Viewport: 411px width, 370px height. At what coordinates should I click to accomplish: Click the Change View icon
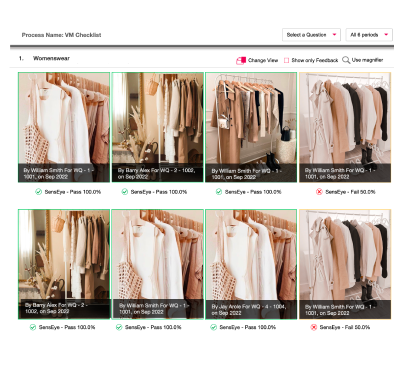(x=241, y=60)
